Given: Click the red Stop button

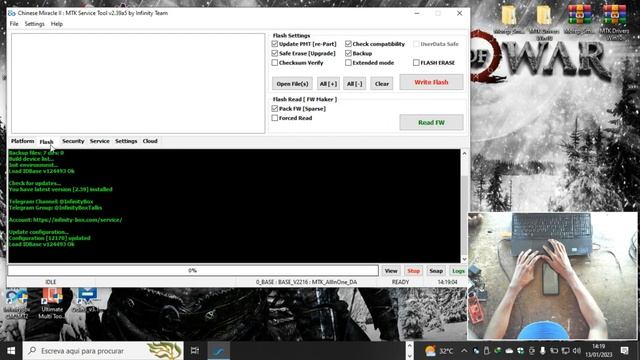Looking at the screenshot, I should click(x=413, y=271).
